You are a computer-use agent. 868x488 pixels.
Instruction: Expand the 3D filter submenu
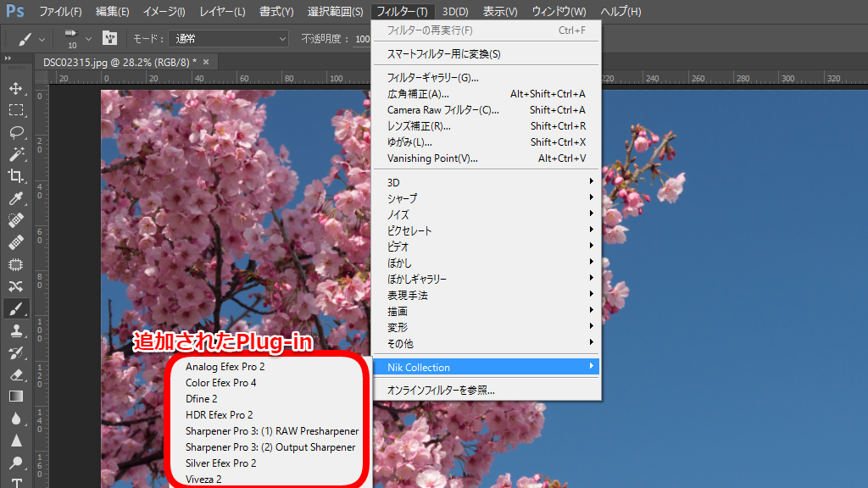point(486,182)
